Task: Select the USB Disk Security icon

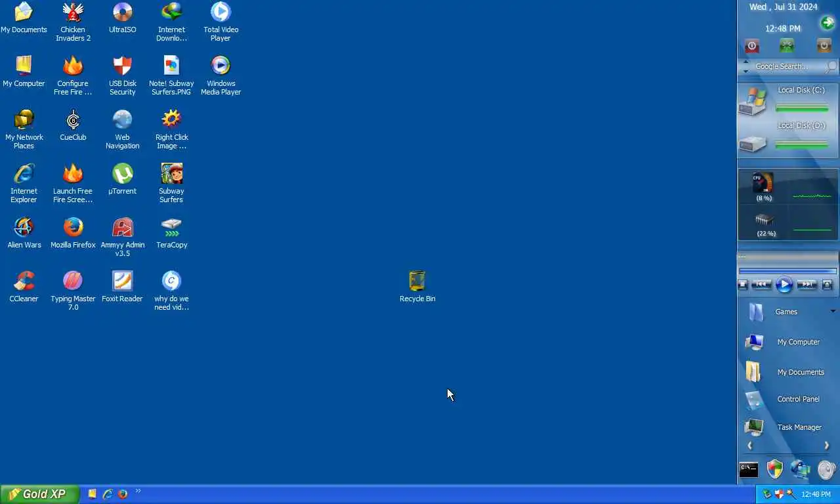Action: [x=122, y=76]
